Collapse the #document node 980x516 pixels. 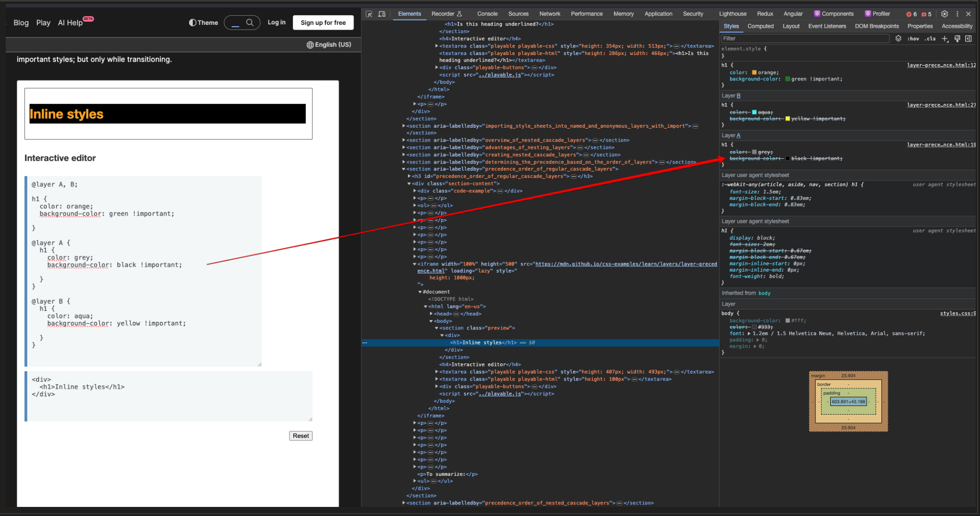coord(420,292)
